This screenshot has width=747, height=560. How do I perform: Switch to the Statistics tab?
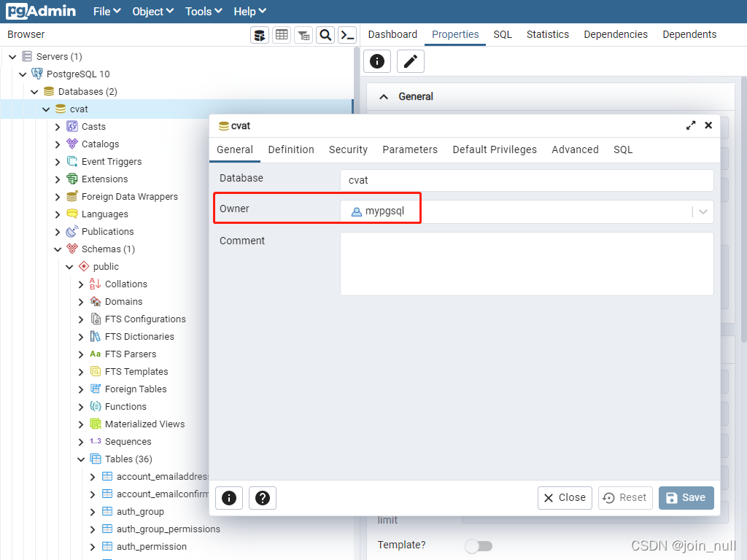[547, 34]
